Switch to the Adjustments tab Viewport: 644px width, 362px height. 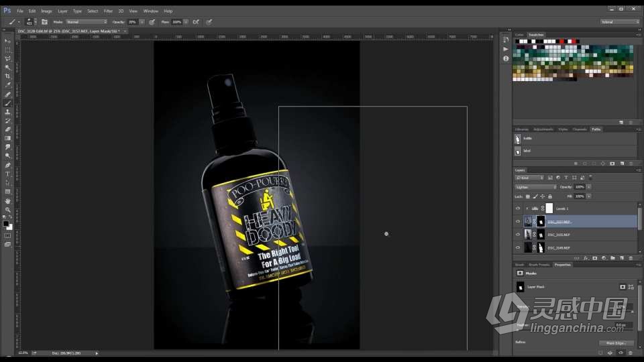(x=543, y=129)
